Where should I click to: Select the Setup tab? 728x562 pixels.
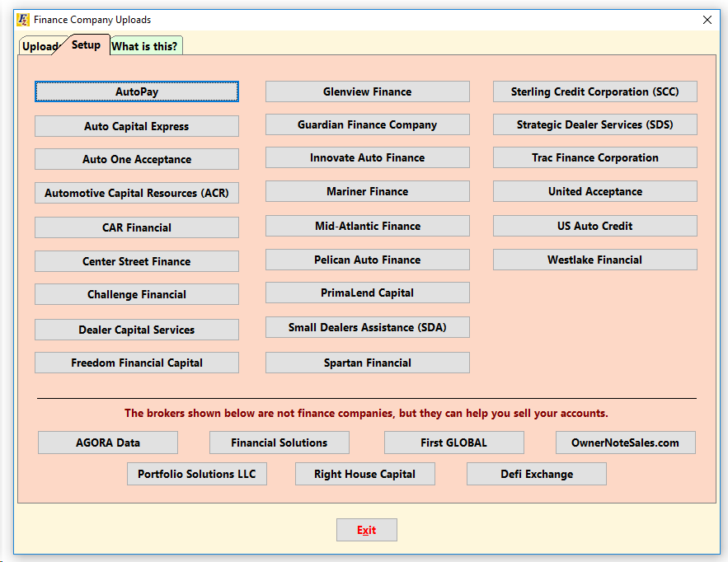pos(86,45)
